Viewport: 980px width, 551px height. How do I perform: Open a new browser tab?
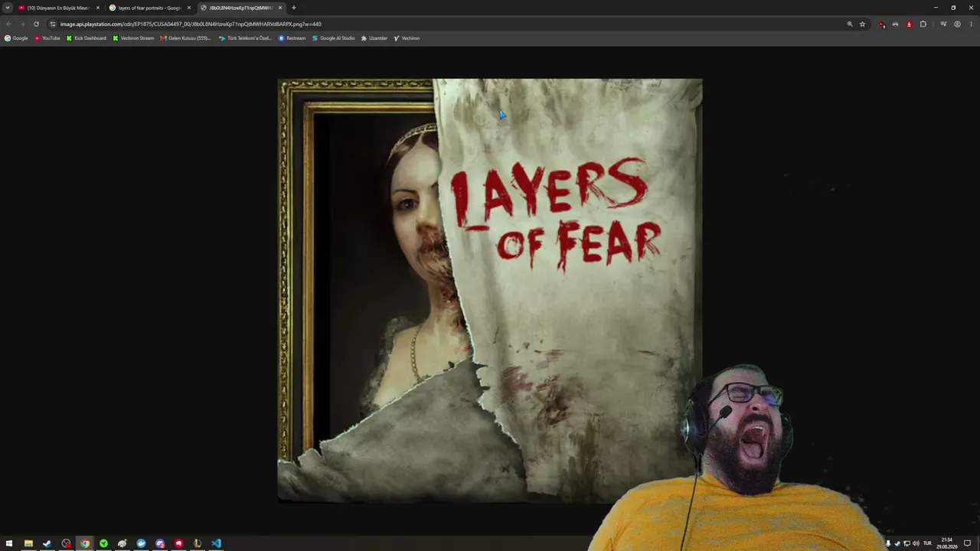[x=294, y=8]
